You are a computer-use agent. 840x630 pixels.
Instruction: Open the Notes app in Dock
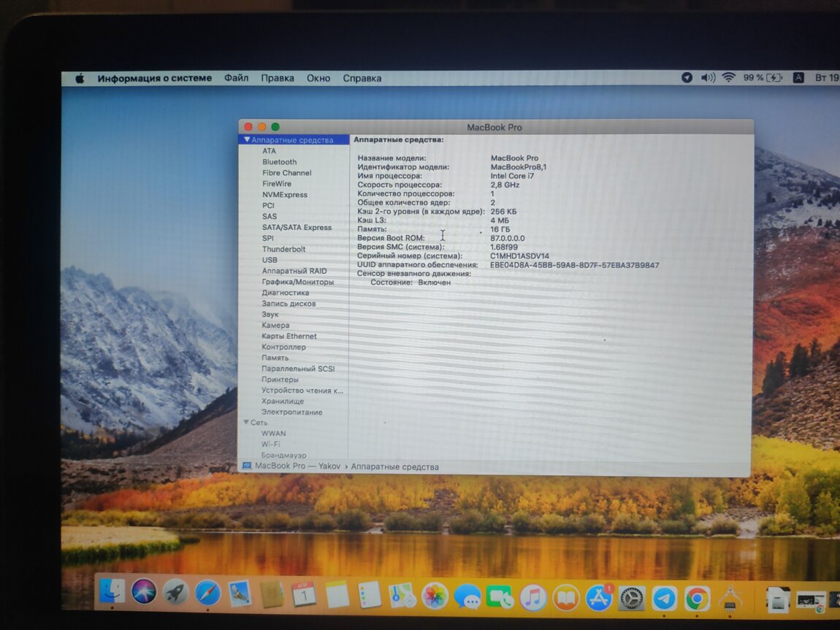coord(337,595)
